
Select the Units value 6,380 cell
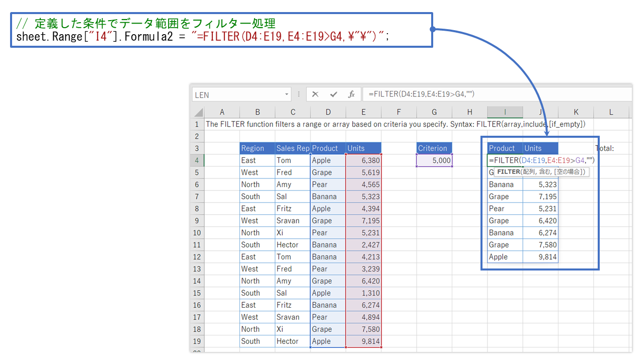coord(363,160)
